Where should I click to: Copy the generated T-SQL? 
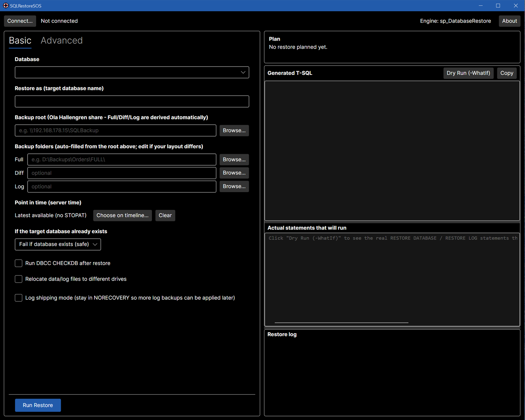tap(507, 73)
